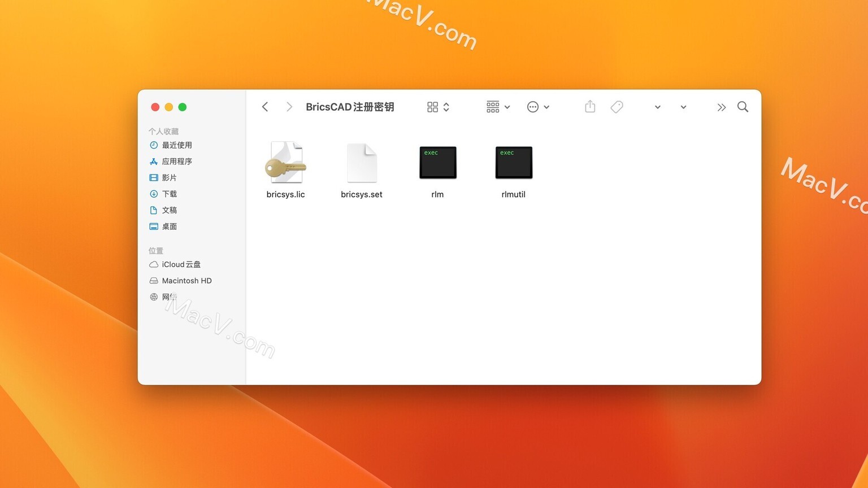Show more toolbar items with double chevron
Screen dimensions: 868x488
click(721, 107)
